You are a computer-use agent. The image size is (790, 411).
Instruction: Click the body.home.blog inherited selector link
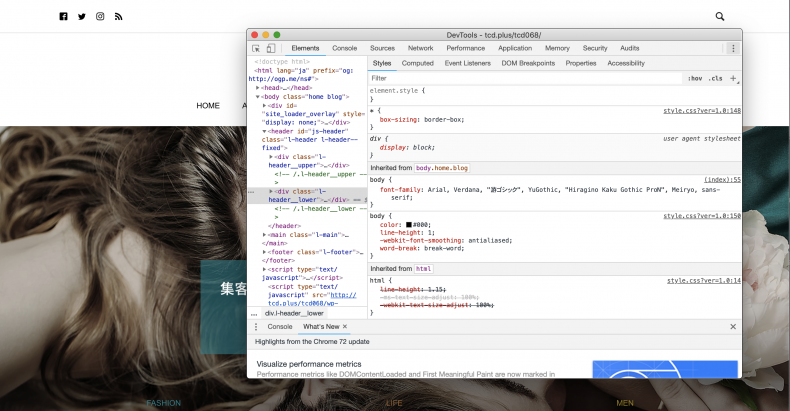(x=442, y=168)
